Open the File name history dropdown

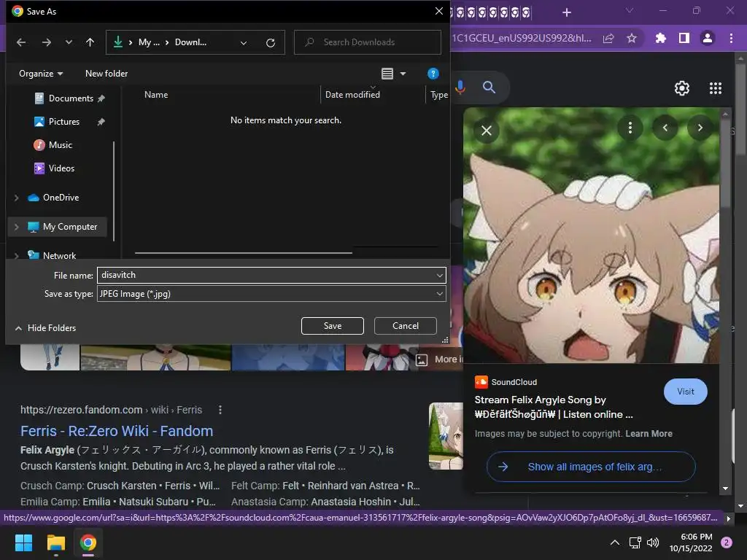[x=439, y=275]
